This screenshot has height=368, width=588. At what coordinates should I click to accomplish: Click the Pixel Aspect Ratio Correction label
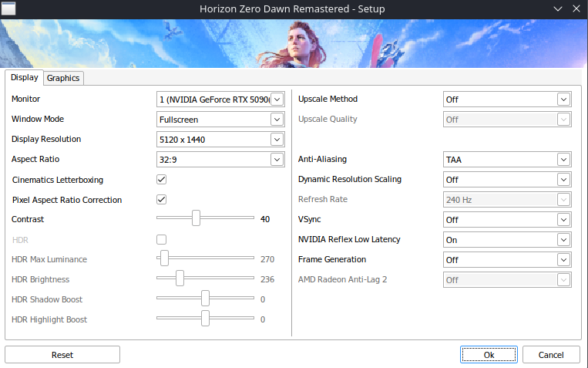tap(67, 200)
